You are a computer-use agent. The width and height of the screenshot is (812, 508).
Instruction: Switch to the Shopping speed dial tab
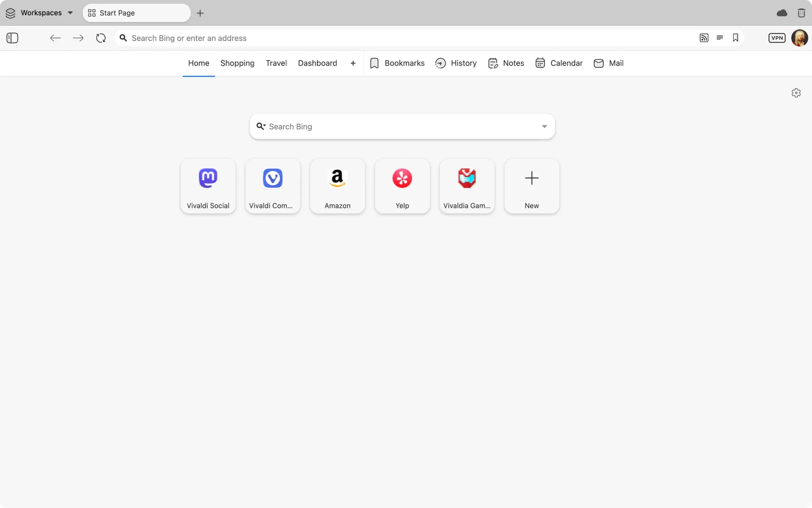pos(237,63)
